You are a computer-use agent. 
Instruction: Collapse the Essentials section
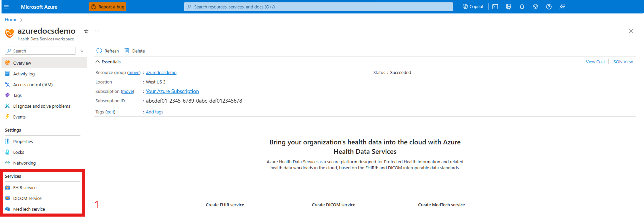(x=108, y=62)
